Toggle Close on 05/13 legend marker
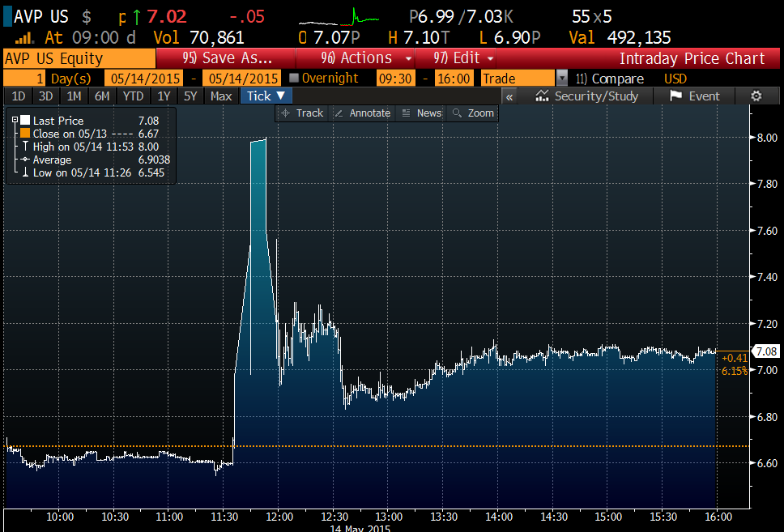This screenshot has height=532, width=784. (25, 134)
